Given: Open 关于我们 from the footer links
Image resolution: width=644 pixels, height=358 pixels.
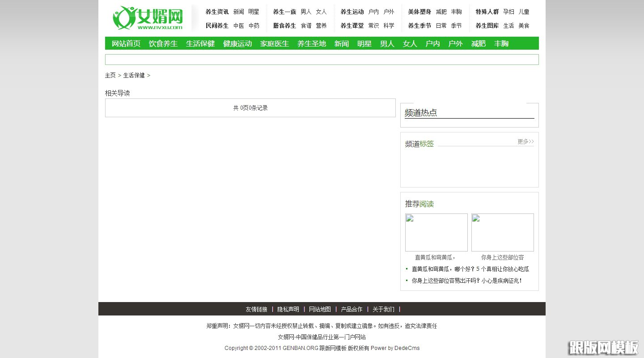Looking at the screenshot, I should point(384,309).
